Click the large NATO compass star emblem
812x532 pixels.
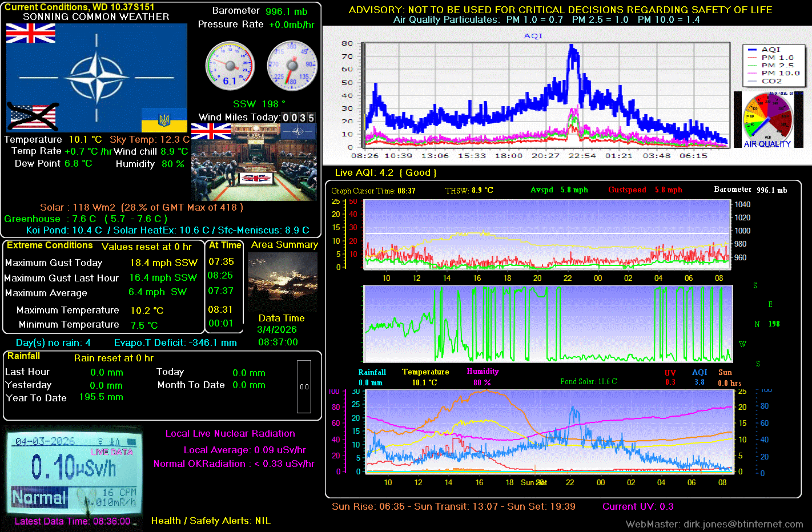(x=96, y=78)
